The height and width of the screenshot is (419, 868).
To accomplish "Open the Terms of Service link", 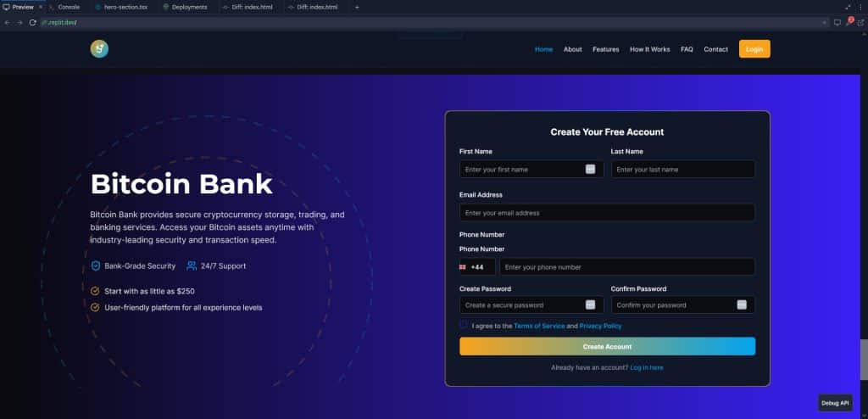I will tap(539, 326).
